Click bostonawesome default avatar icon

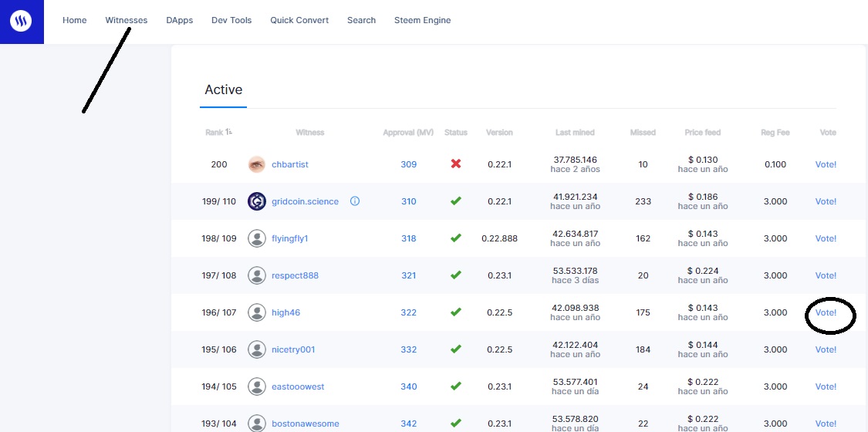point(256,424)
